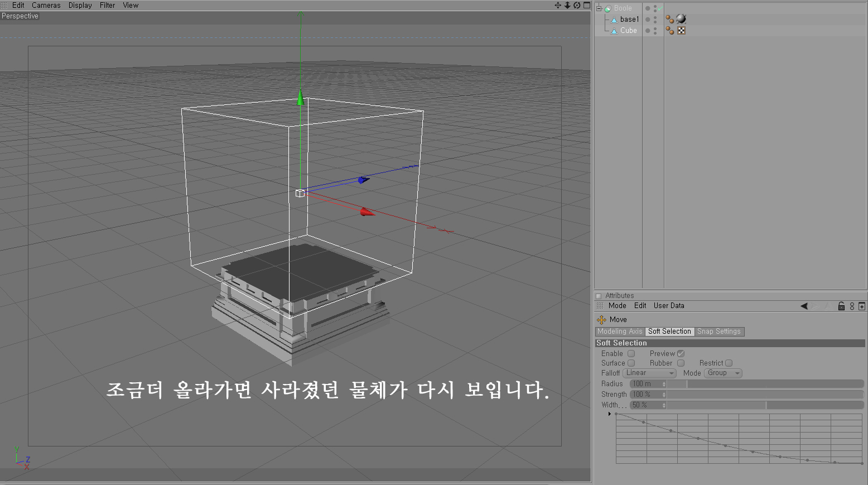
Task: Open the Attributes Edit menu
Action: point(640,306)
